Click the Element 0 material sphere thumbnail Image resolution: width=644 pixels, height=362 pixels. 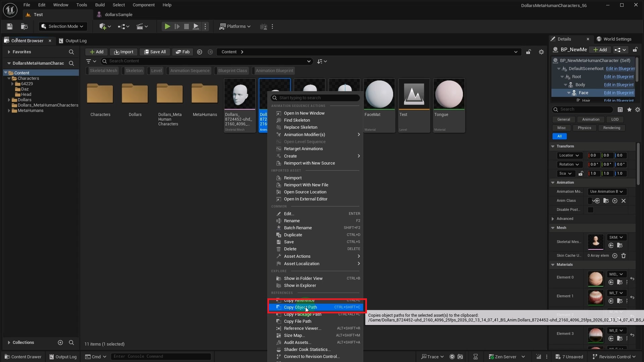coord(596,279)
